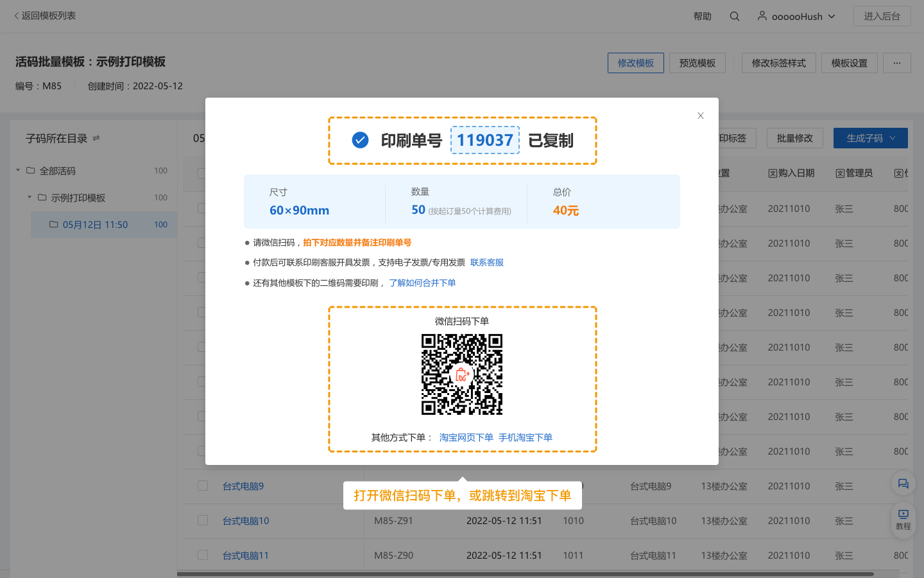Open the 生成子码 dropdown button
924x578 pixels.
(x=871, y=138)
